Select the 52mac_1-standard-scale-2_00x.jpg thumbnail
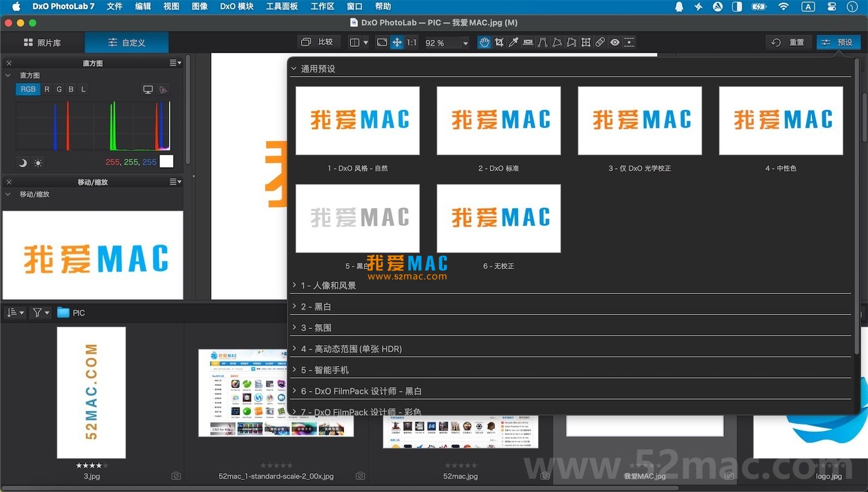 pyautogui.click(x=276, y=392)
